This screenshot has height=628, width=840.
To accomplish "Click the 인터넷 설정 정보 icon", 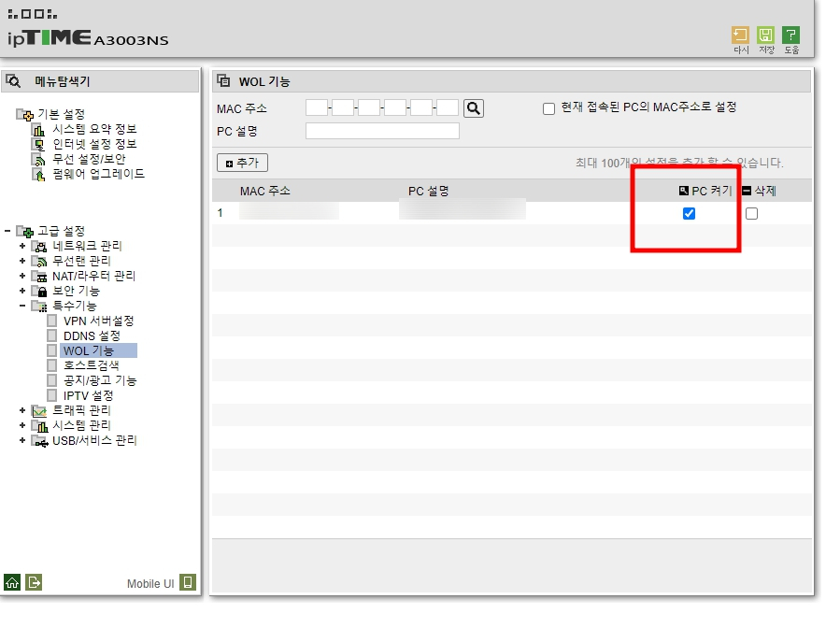I will click(38, 145).
